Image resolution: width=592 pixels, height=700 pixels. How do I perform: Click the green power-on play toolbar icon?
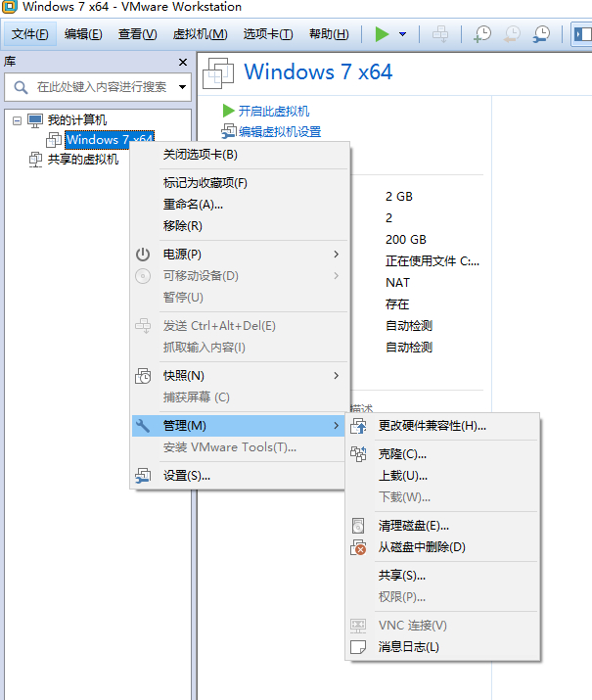point(382,34)
